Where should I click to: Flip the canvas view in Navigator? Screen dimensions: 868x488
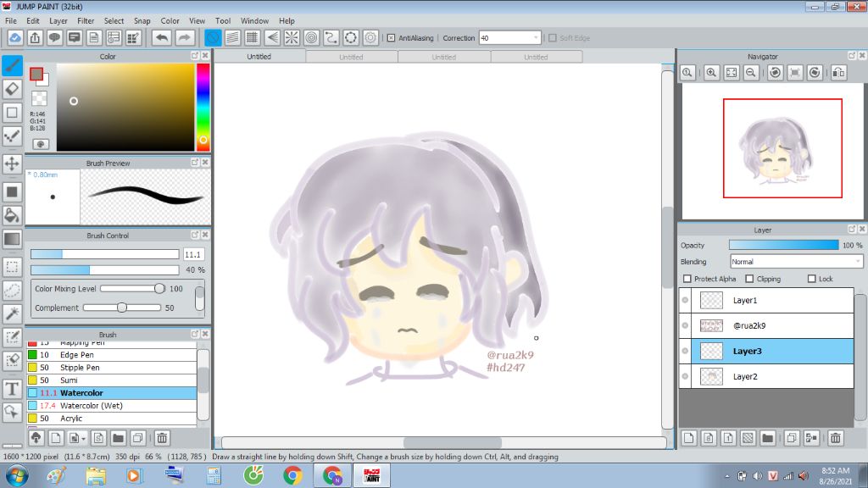(x=838, y=73)
